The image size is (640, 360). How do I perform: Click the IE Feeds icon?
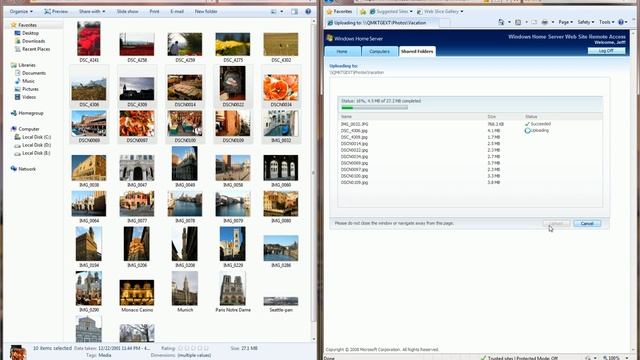[518, 22]
